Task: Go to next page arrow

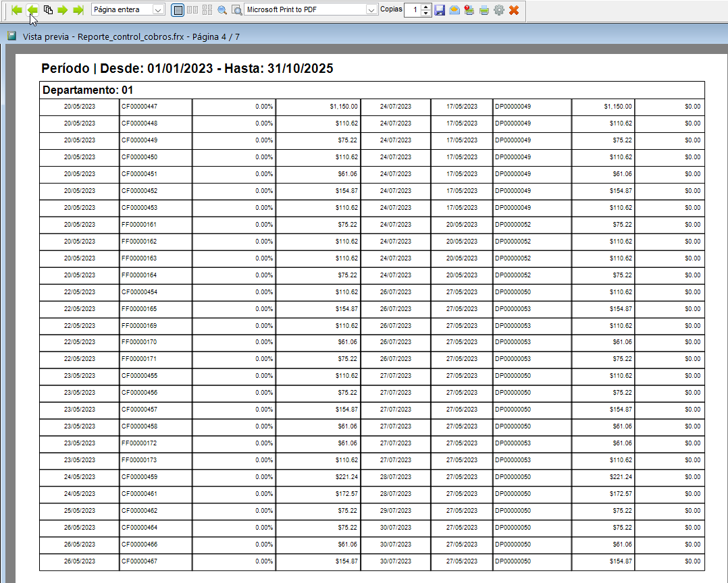Action: click(63, 9)
